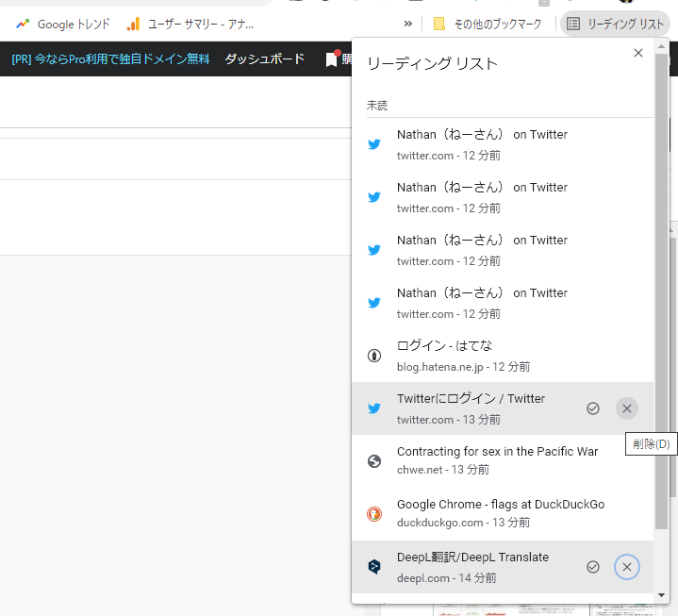Click the 未読 section header

pyautogui.click(x=377, y=106)
